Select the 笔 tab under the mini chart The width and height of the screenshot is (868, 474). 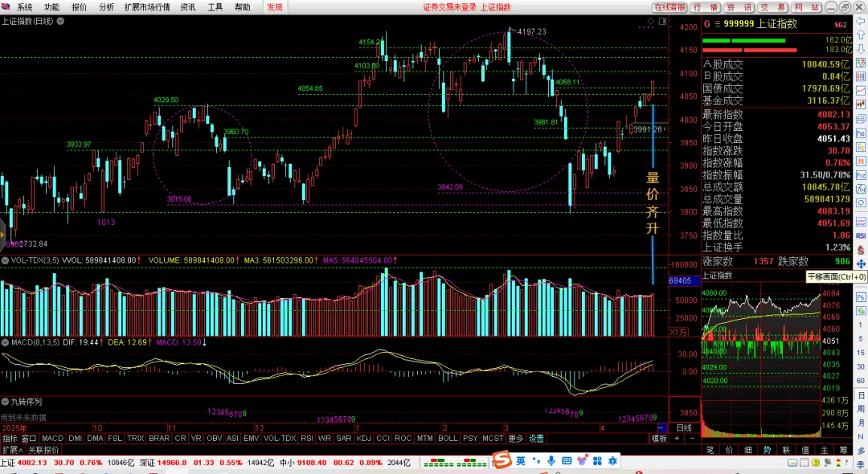pos(710,450)
